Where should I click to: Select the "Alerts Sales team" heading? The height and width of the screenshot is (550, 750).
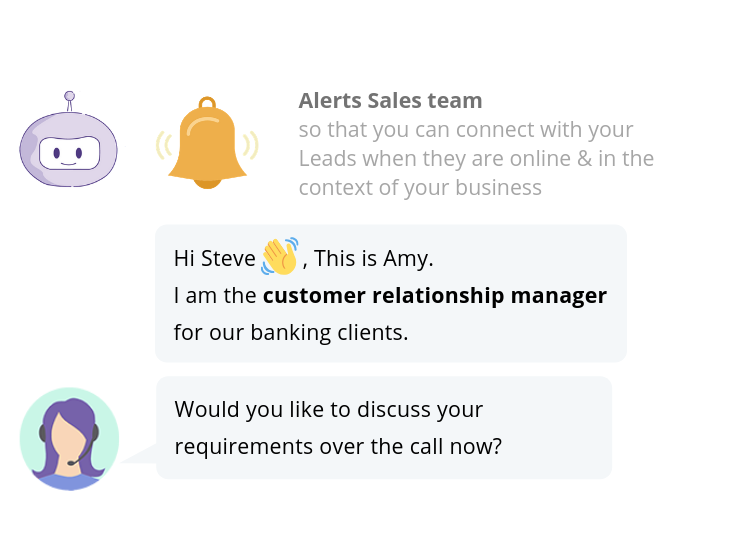(390, 101)
